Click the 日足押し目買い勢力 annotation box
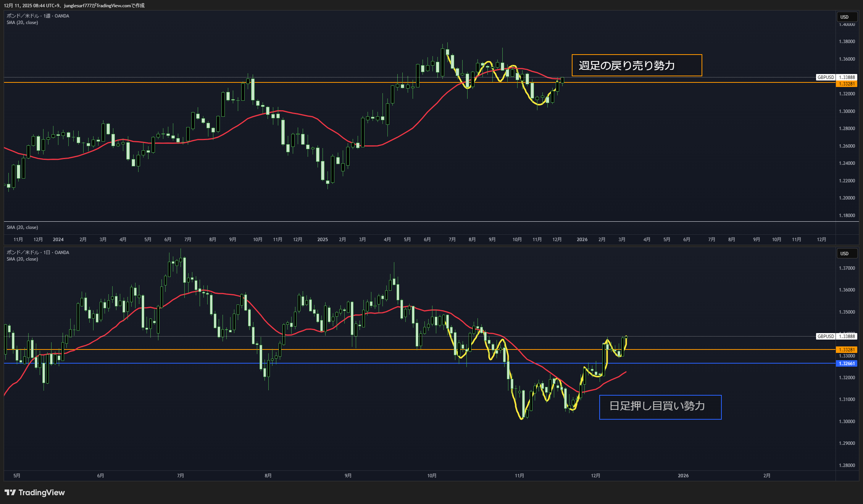Viewport: 863px width, 504px height. (660, 407)
